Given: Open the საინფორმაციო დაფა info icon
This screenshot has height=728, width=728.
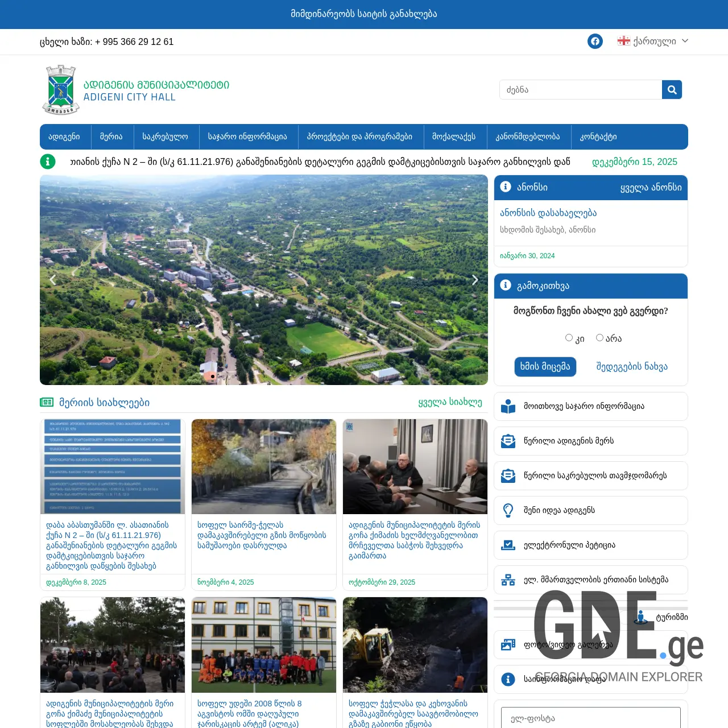Looking at the screenshot, I should coord(507,679).
